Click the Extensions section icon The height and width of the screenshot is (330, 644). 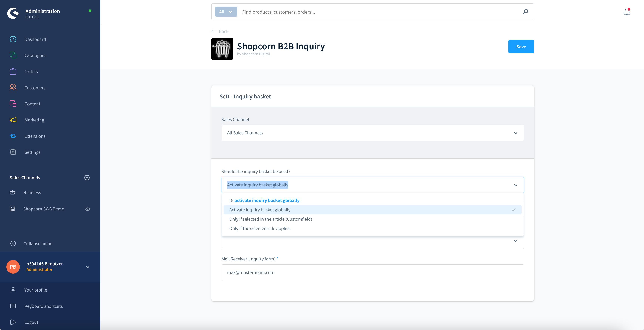tap(13, 136)
